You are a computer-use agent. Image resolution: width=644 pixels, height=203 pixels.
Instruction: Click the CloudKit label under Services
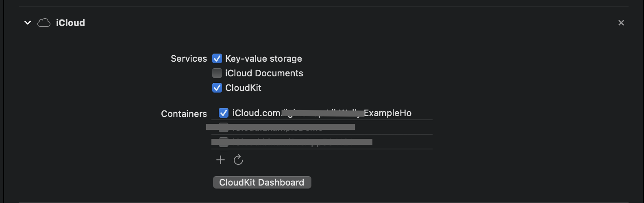(x=243, y=88)
